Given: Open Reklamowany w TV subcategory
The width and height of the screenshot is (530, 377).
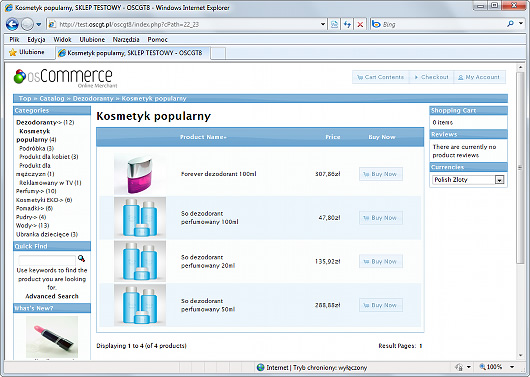Looking at the screenshot, I should tap(46, 183).
